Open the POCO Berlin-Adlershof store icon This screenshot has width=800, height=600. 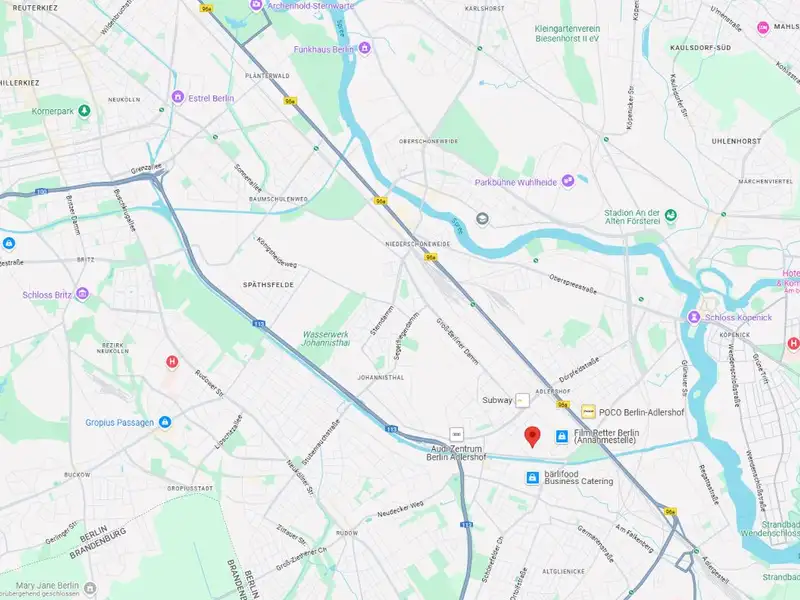point(588,411)
